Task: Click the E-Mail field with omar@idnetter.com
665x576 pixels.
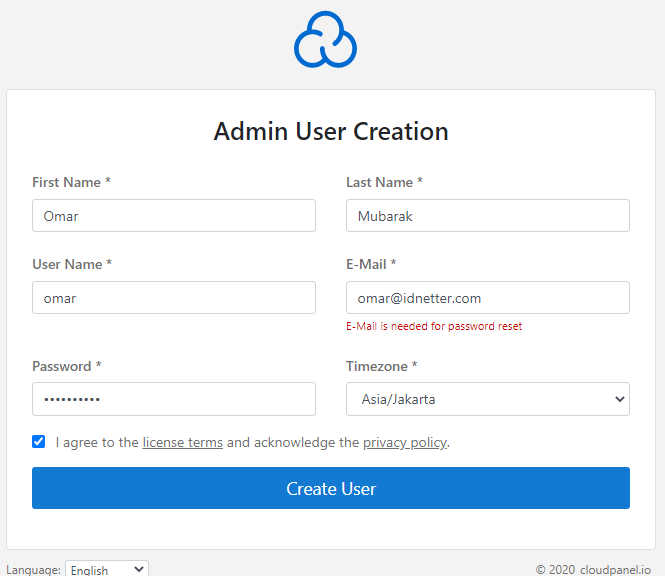Action: tap(488, 297)
